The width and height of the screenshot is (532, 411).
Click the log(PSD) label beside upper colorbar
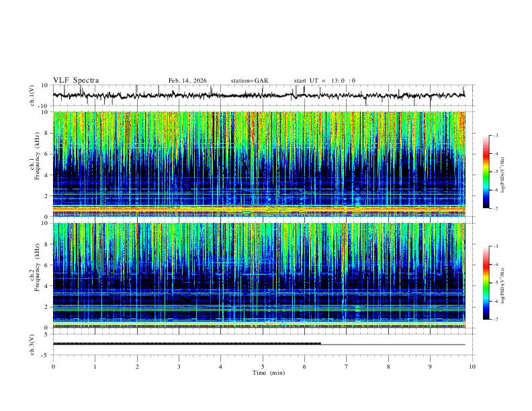click(x=503, y=175)
